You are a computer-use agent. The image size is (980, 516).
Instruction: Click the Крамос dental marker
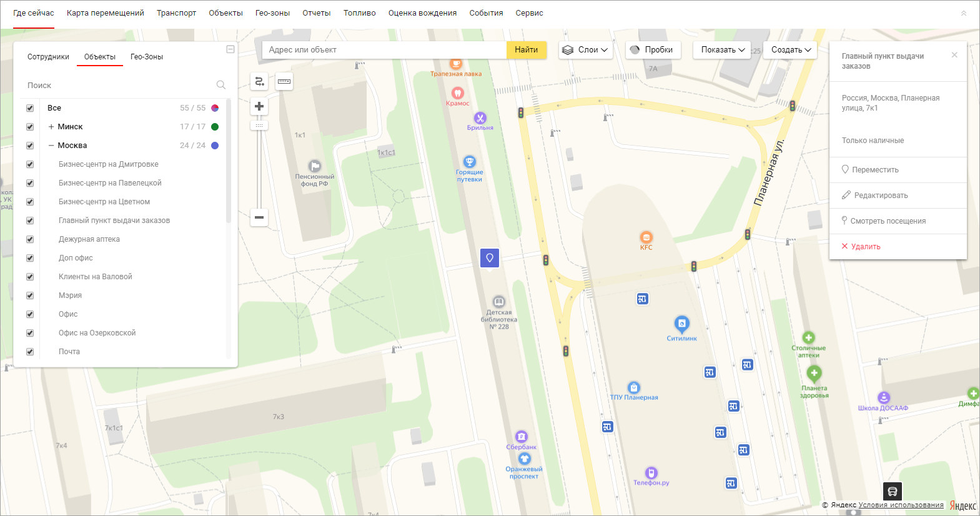pos(458,93)
